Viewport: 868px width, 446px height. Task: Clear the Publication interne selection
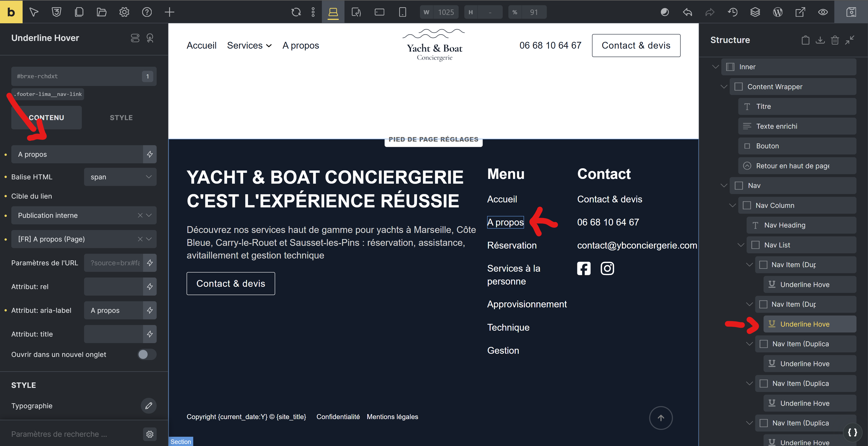[140, 215]
